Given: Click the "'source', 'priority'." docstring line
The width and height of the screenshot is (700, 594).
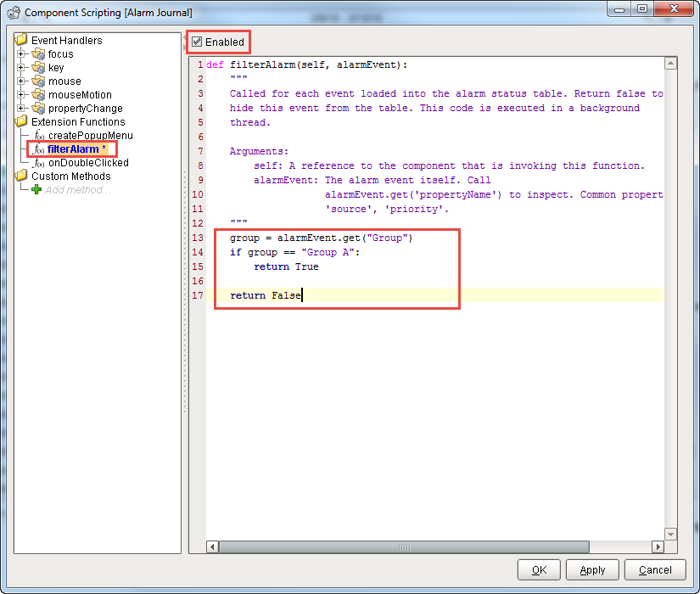Looking at the screenshot, I should [387, 209].
